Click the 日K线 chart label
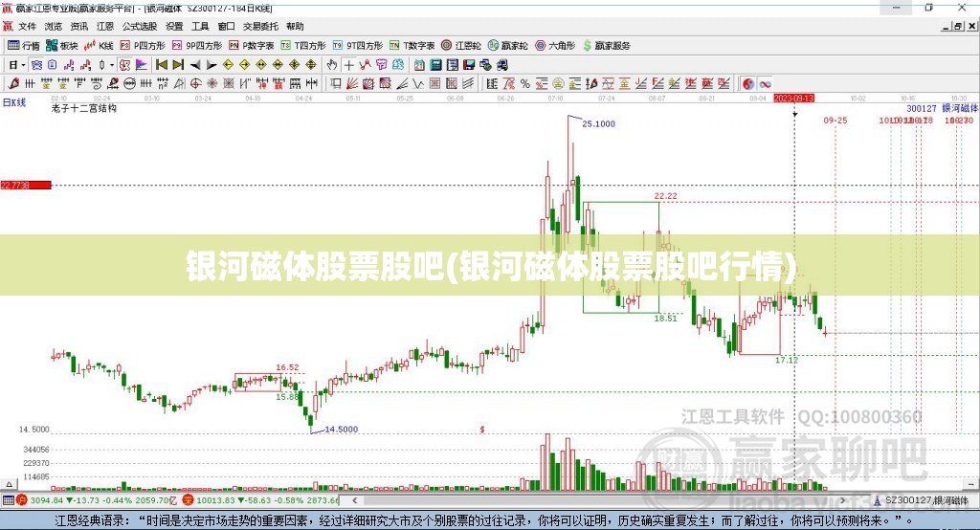This screenshot has height=530, width=980. pos(14,102)
